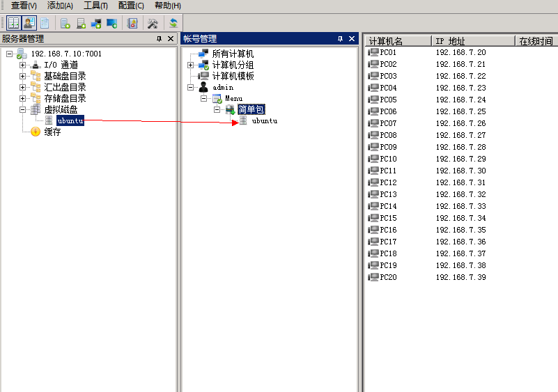Close the 服务器管理 panel
This screenshot has width=558, height=392.
[x=171, y=39]
